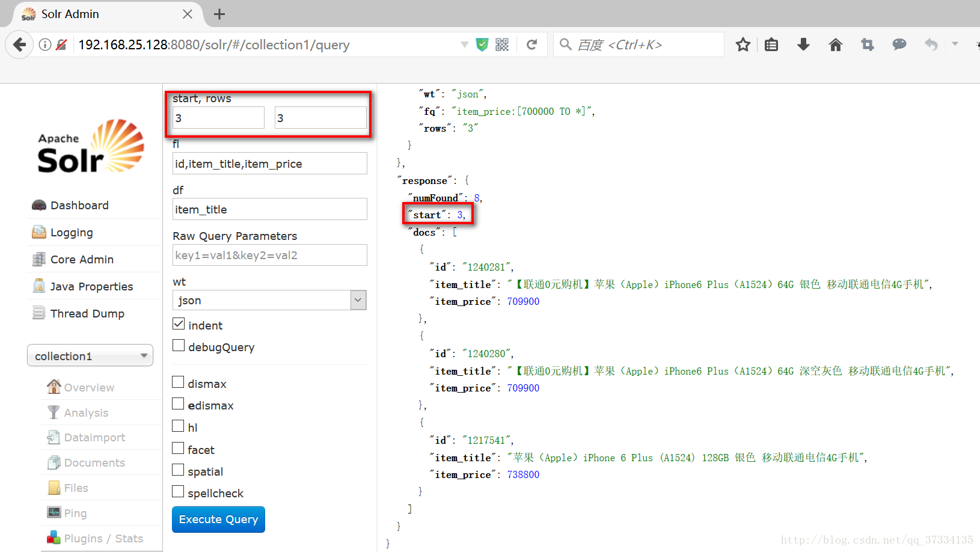This screenshot has width=980, height=552.
Task: Click the Apache Solr logo
Action: point(91,146)
